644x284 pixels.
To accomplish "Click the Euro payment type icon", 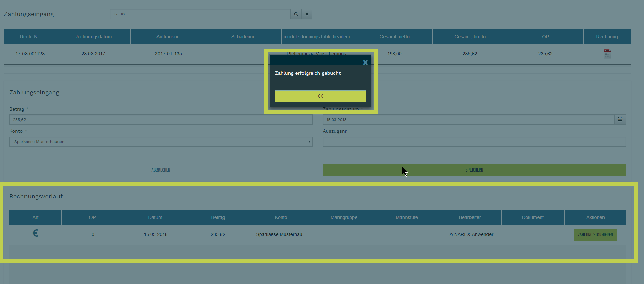I will click(35, 233).
